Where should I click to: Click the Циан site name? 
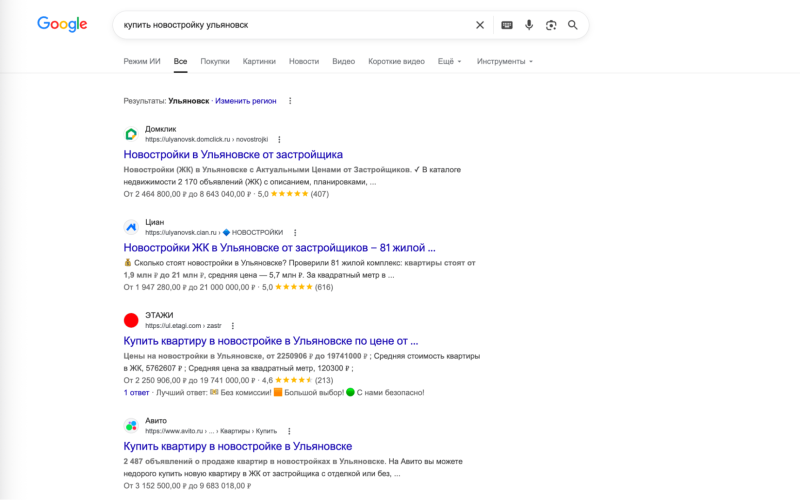click(155, 222)
